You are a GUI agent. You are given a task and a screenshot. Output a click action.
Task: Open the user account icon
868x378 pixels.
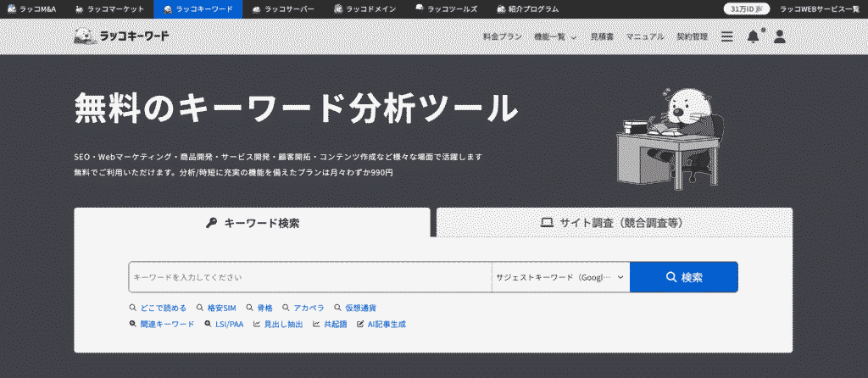tap(780, 36)
